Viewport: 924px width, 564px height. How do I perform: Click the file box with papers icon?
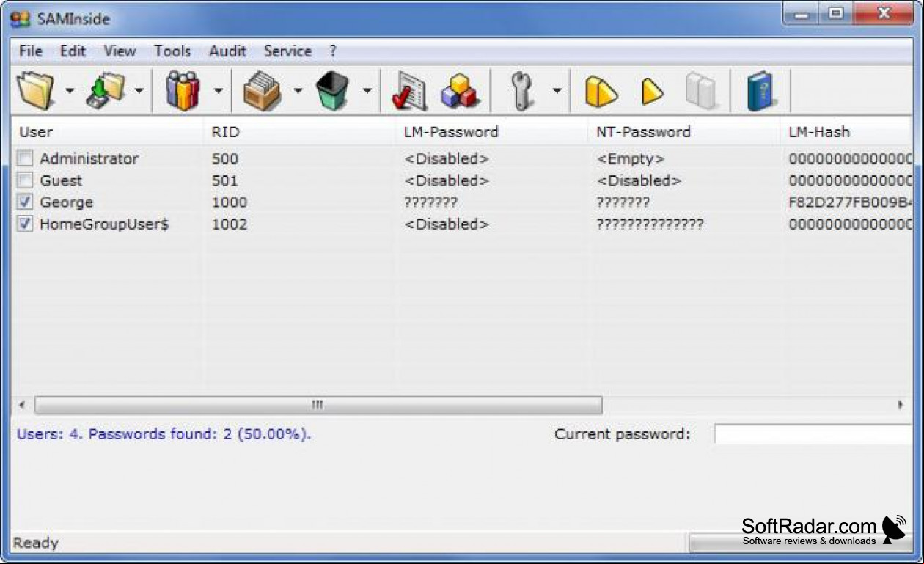[x=263, y=91]
